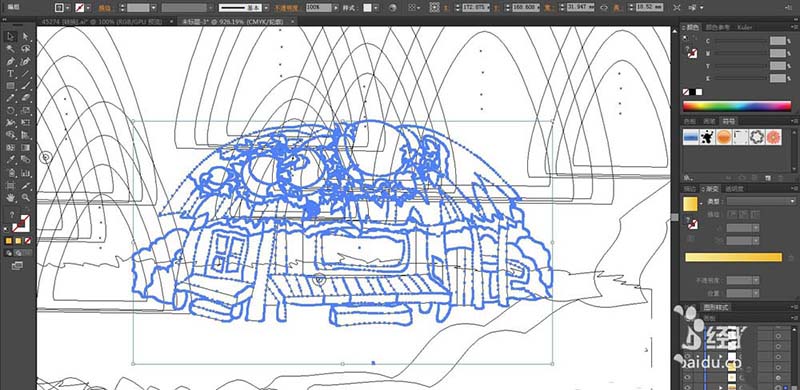The height and width of the screenshot is (390, 800).
Task: Set toolbox paint mode to Gradient
Action: (18, 240)
